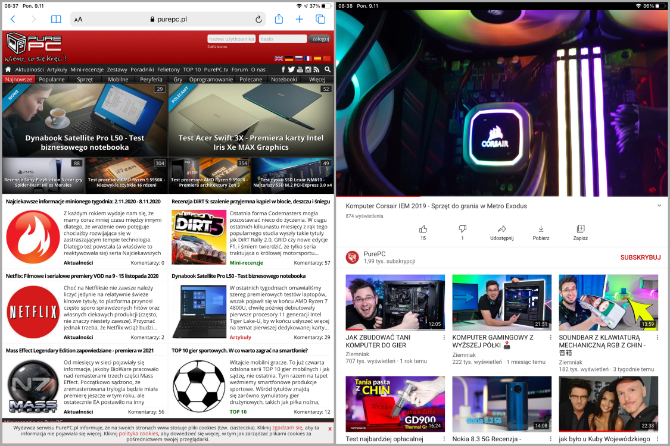This screenshot has height=446, width=670.
Task: Open Aktualności in the main menu
Action: click(x=29, y=70)
